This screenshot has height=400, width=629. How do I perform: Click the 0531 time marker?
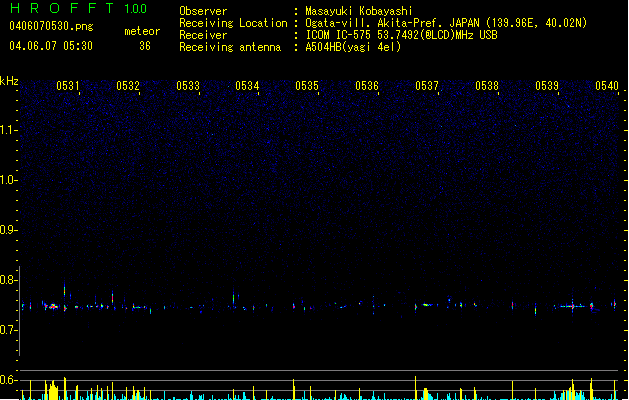pos(67,86)
